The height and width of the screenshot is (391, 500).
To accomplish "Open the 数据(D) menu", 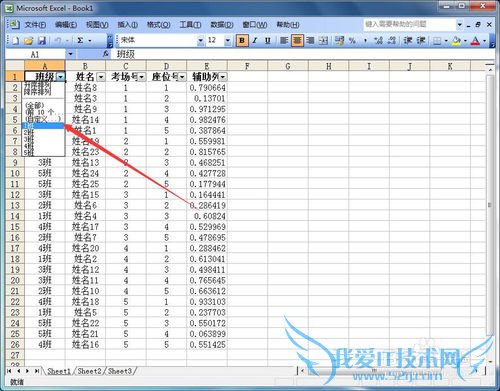I will 222,25.
